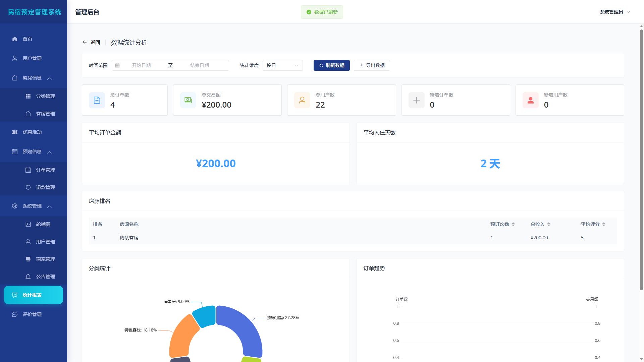
Task: Click the refresh icon beside 退款管理
Action: 28,187
